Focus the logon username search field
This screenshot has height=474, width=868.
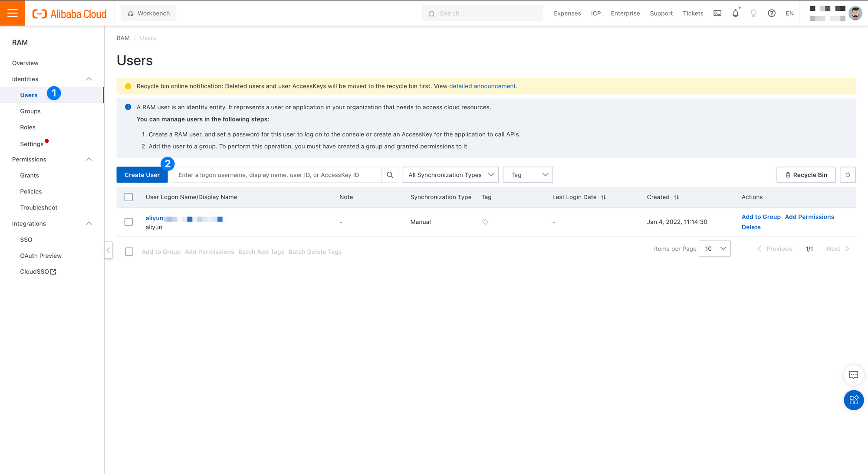(277, 175)
